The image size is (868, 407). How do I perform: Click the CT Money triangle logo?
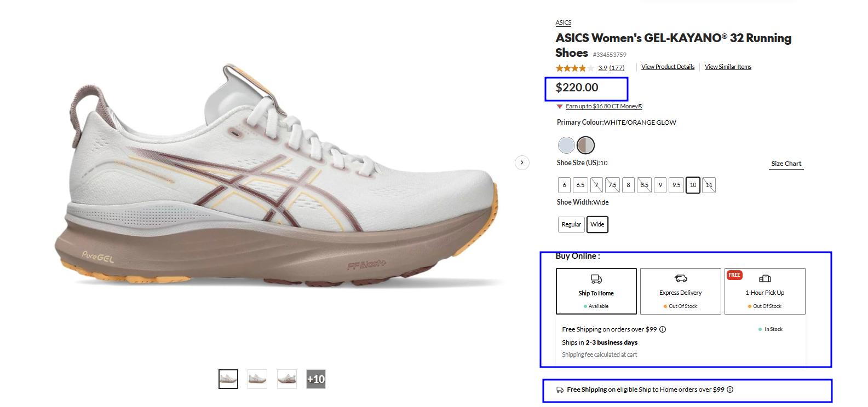pos(560,106)
